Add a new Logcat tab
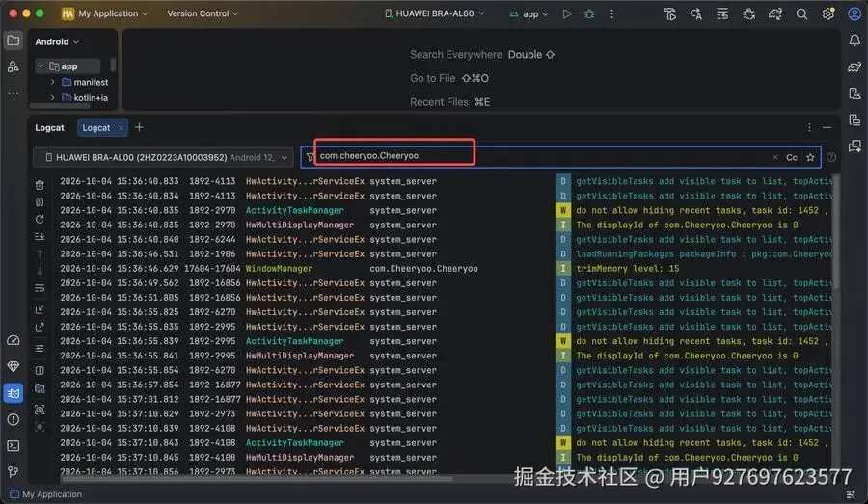The width and height of the screenshot is (868, 504). [x=140, y=127]
